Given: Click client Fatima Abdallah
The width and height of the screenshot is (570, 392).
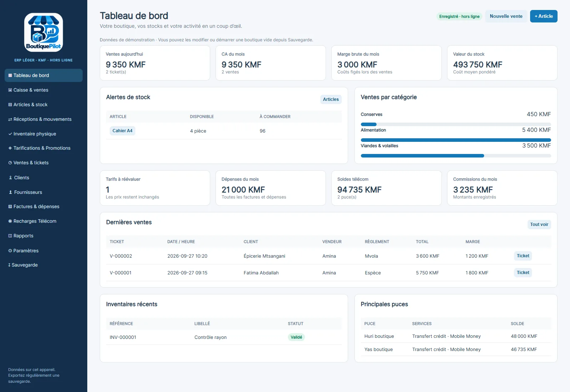Looking at the screenshot, I should (261, 273).
